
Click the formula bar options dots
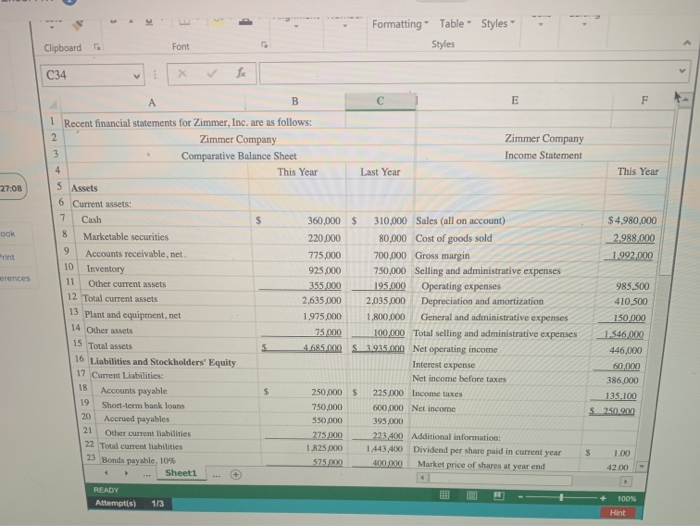[x=155, y=74]
